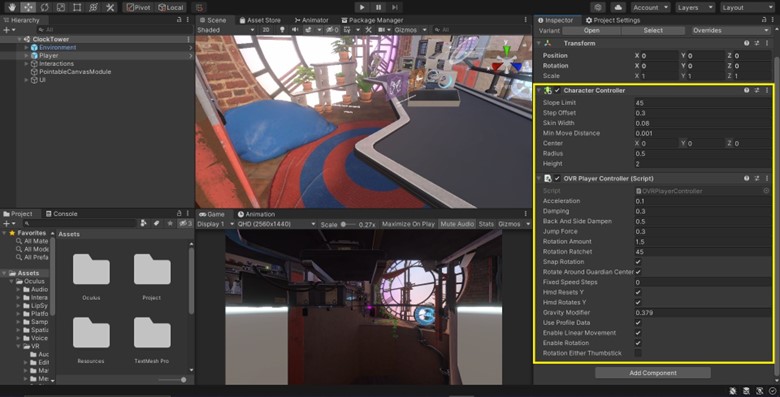780x397 pixels.
Task: Open Character Controller help icon
Action: click(746, 91)
